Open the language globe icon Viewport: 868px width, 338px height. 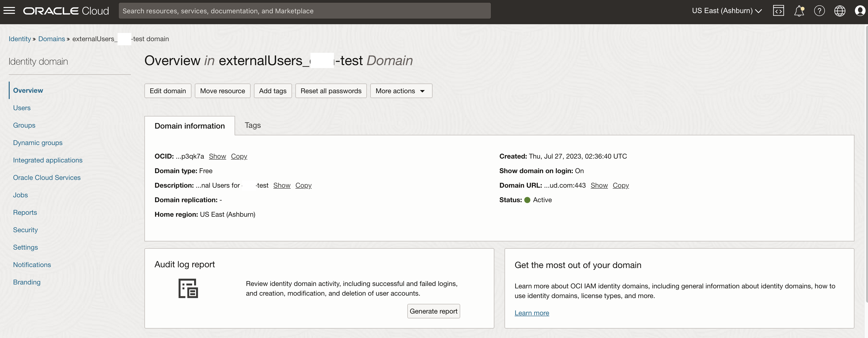[x=840, y=11]
